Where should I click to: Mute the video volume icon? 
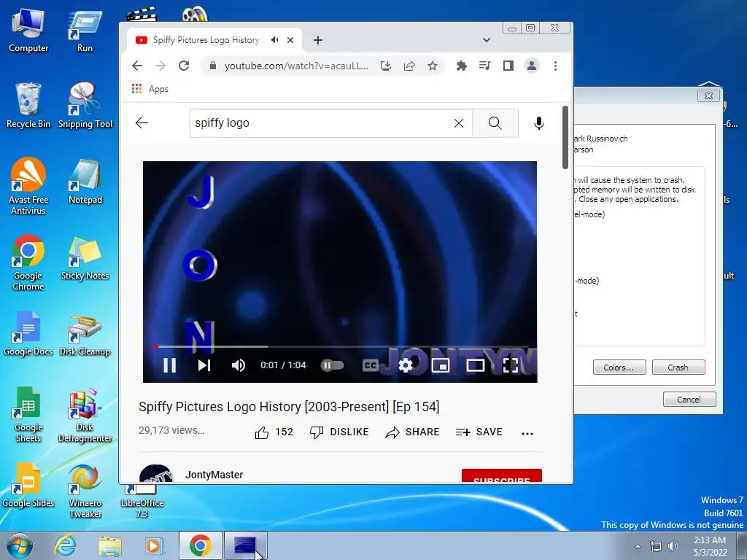pos(239,365)
